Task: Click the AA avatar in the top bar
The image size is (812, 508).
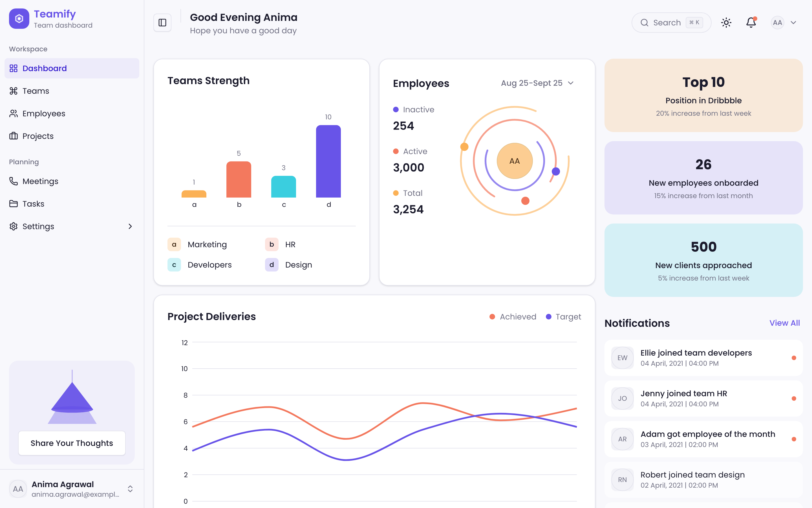Action: pyautogui.click(x=777, y=23)
